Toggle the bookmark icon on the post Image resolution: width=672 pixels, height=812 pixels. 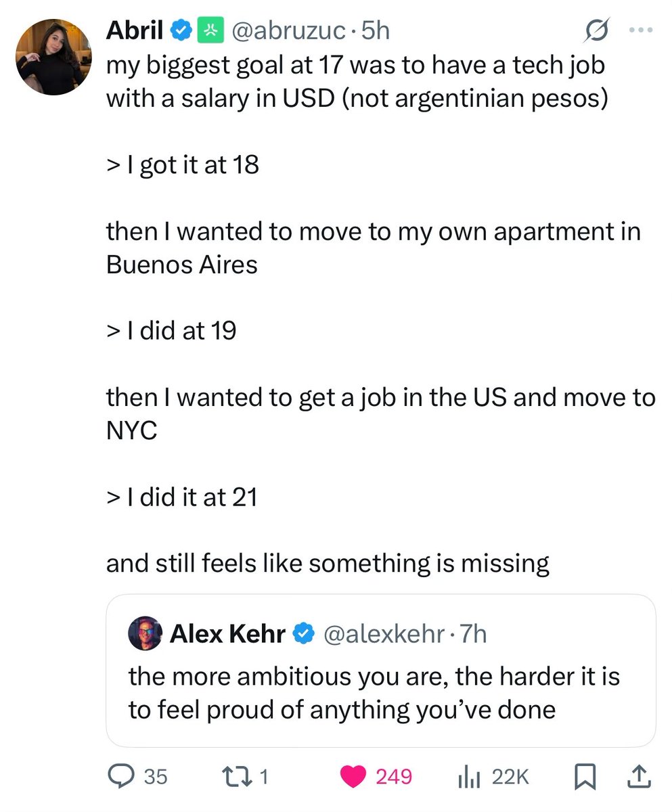[x=585, y=776]
